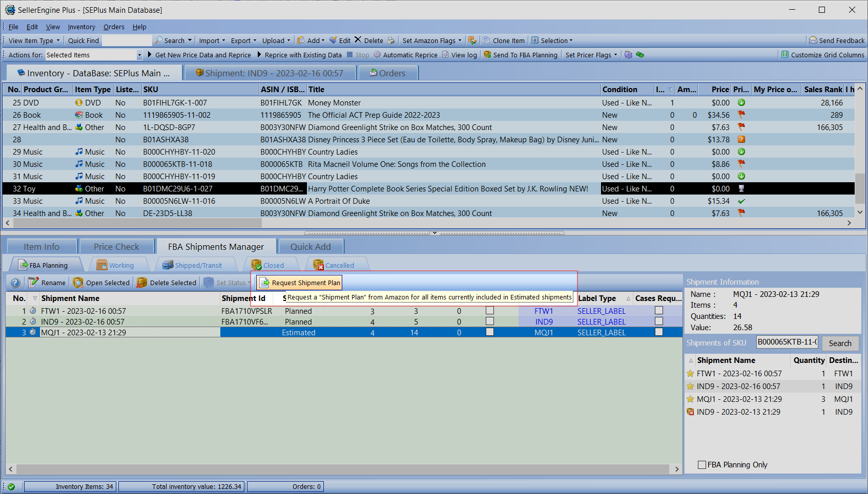Toggle Cases Required checkbox for IND9 shipment
This screenshot has height=494, width=868.
[x=659, y=321]
